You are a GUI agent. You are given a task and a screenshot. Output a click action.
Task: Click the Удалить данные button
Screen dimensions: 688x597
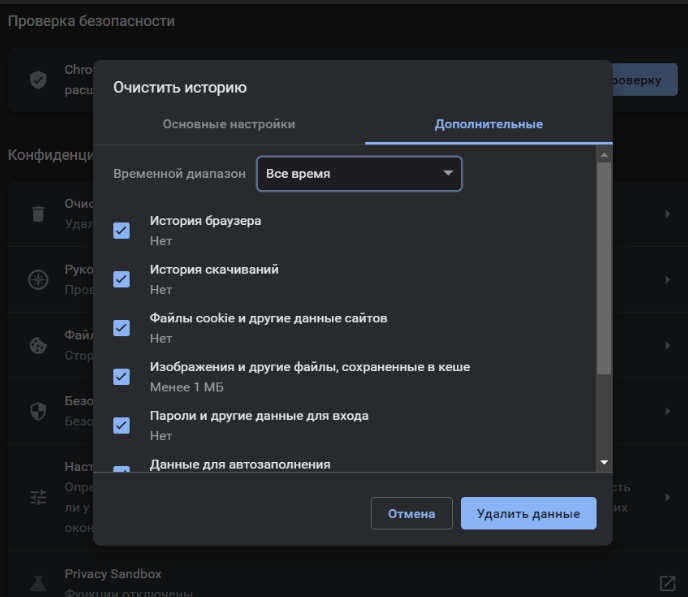coord(528,513)
